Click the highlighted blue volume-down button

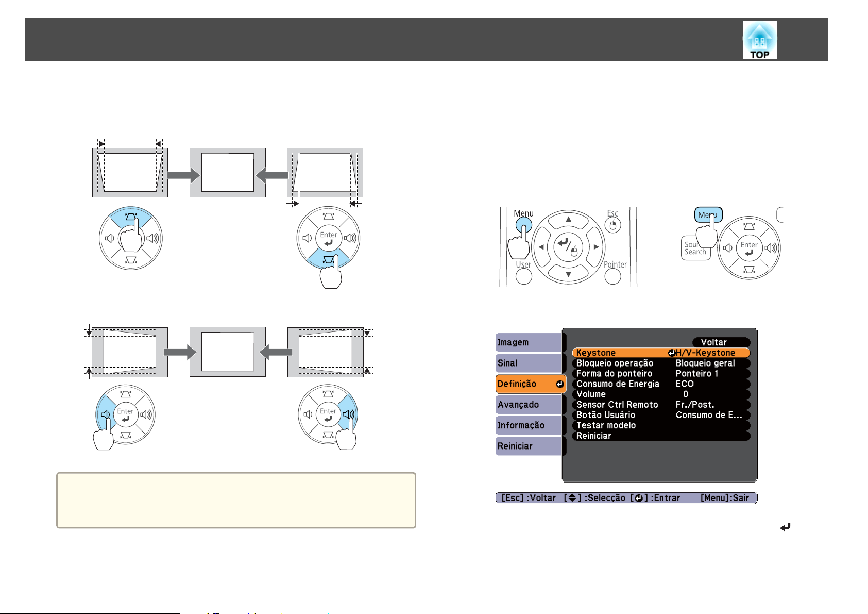coord(105,414)
